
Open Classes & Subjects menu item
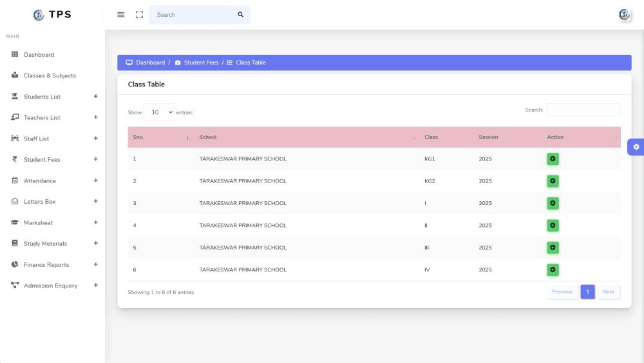coord(50,75)
